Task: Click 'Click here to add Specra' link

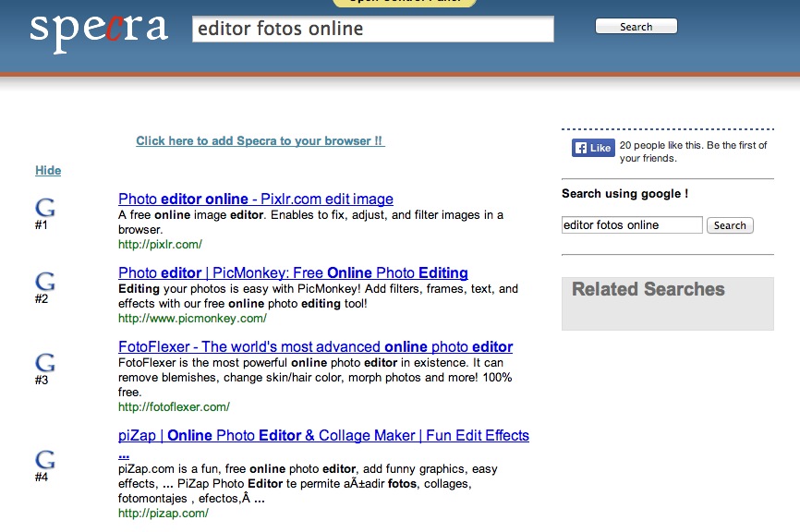Action: 260,141
